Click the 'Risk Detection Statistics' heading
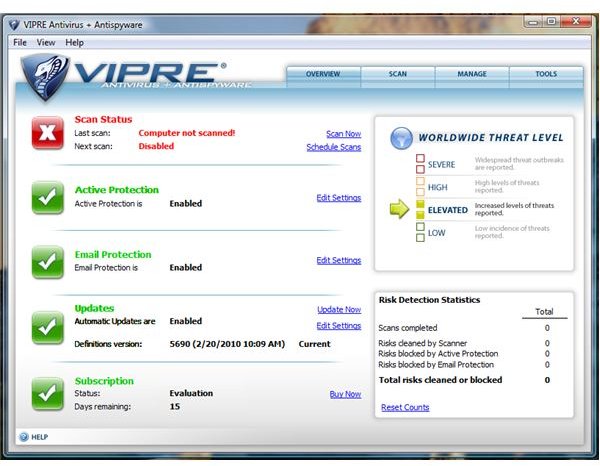 coord(429,300)
